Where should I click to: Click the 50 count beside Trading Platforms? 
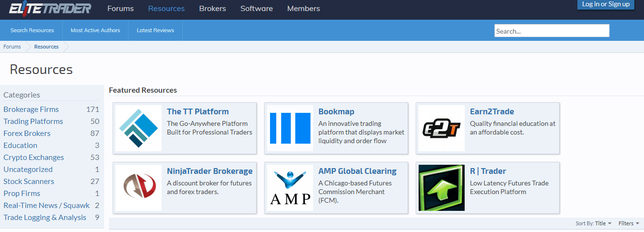pyautogui.click(x=95, y=121)
